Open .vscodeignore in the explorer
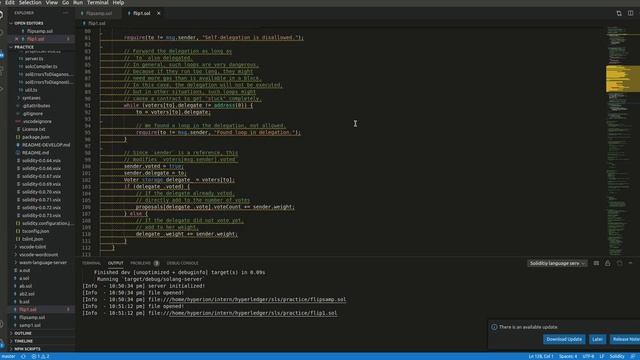This screenshot has width=640, height=360. pos(37,122)
